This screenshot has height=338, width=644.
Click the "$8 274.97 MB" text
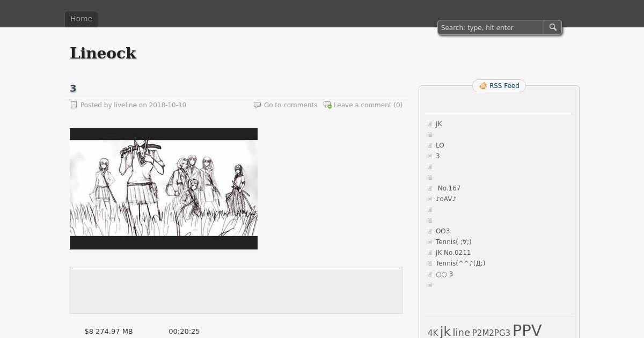click(108, 332)
